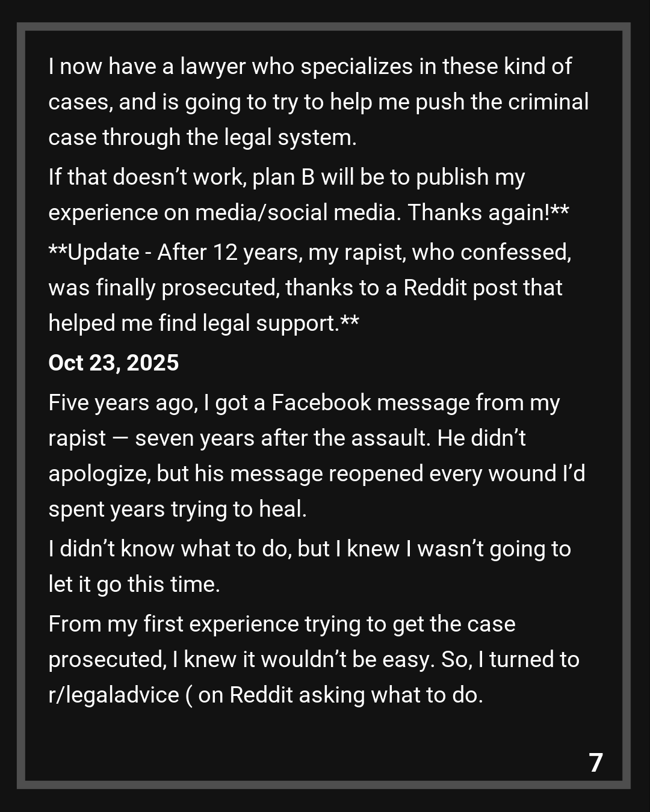
Task: Click the line starting "Five years ago"
Action: pos(304,402)
